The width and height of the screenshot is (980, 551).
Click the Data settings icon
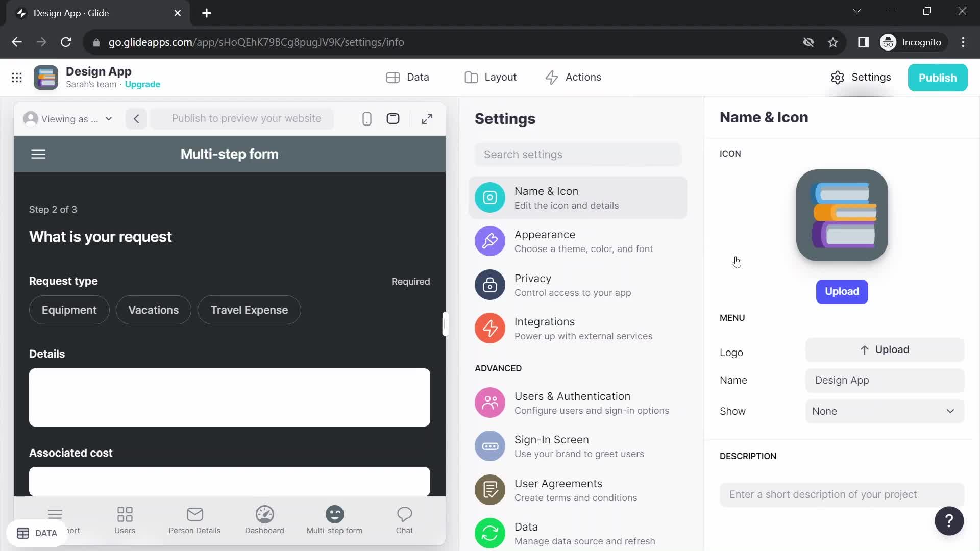tap(491, 532)
